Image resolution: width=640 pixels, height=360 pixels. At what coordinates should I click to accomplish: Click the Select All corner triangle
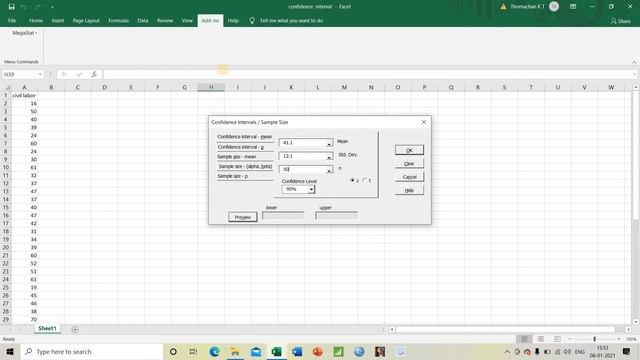pyautogui.click(x=7, y=87)
